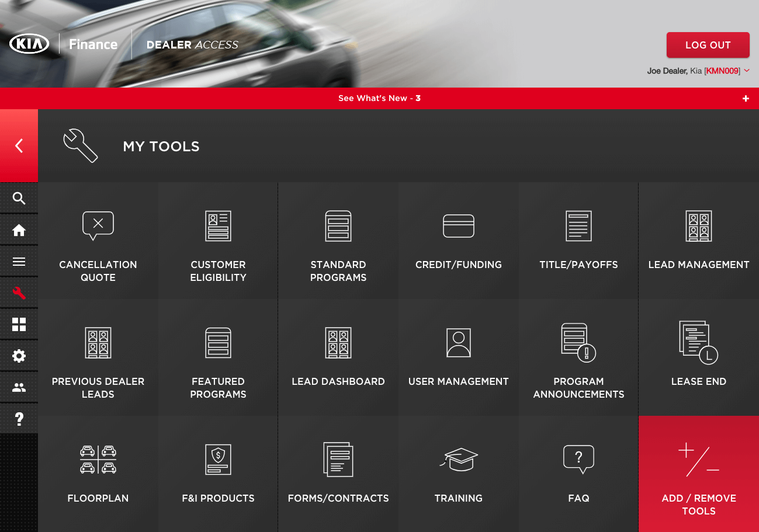759x532 pixels.
Task: Go to home via sidebar icon
Action: pyautogui.click(x=19, y=230)
